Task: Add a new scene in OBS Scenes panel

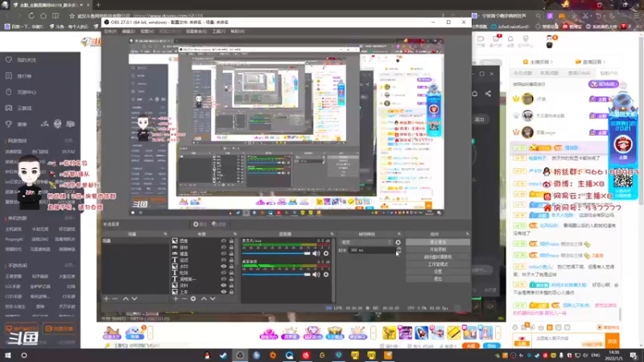Action: click(x=106, y=298)
